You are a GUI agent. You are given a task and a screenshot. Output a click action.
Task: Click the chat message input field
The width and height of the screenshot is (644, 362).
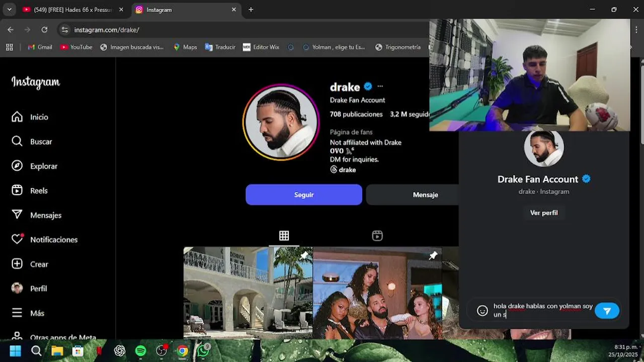542,310
